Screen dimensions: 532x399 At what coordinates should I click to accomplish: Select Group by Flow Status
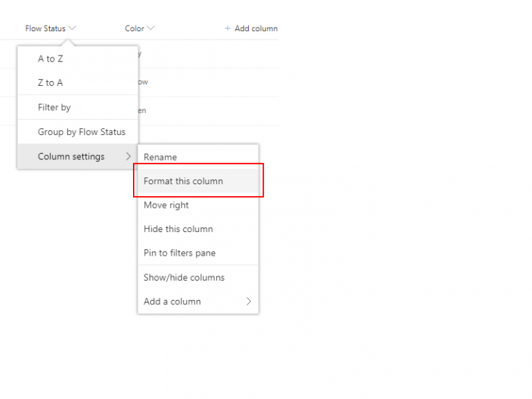[x=82, y=132]
